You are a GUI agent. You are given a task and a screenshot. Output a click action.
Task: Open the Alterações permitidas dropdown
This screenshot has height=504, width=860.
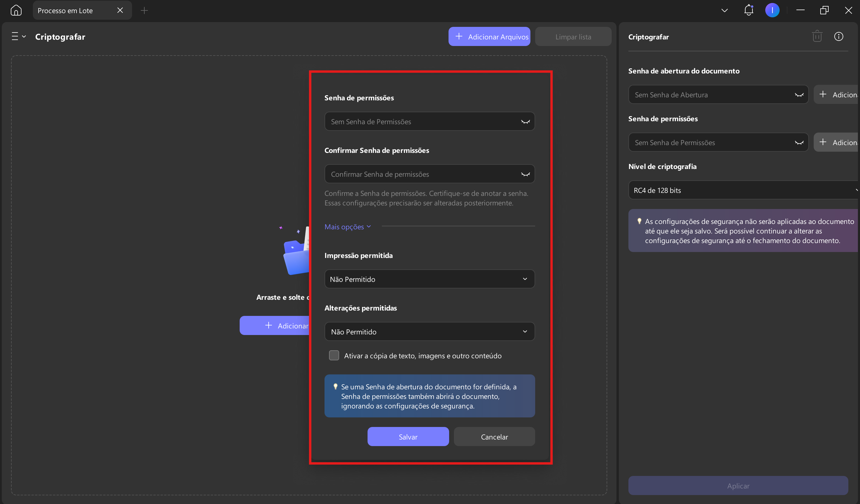click(x=429, y=331)
